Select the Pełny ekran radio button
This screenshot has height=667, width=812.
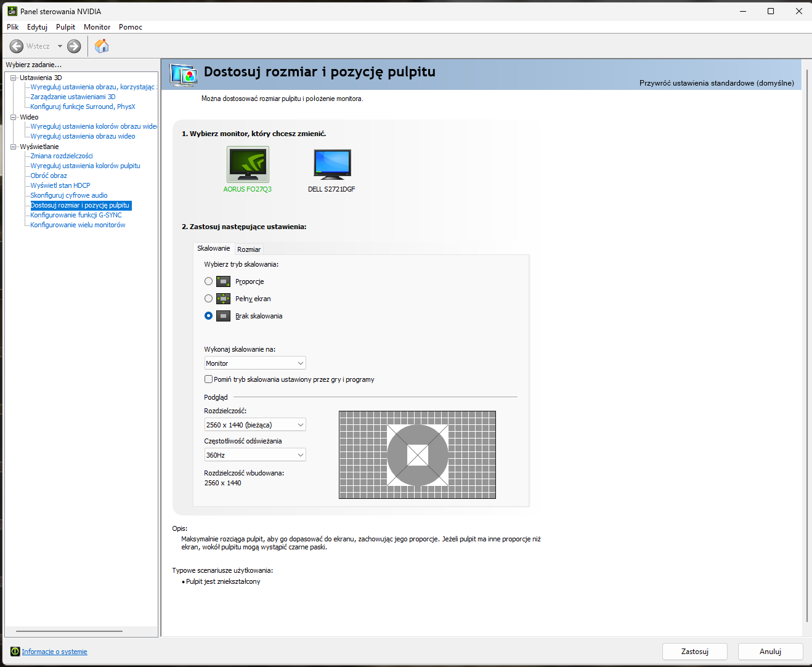click(x=208, y=299)
